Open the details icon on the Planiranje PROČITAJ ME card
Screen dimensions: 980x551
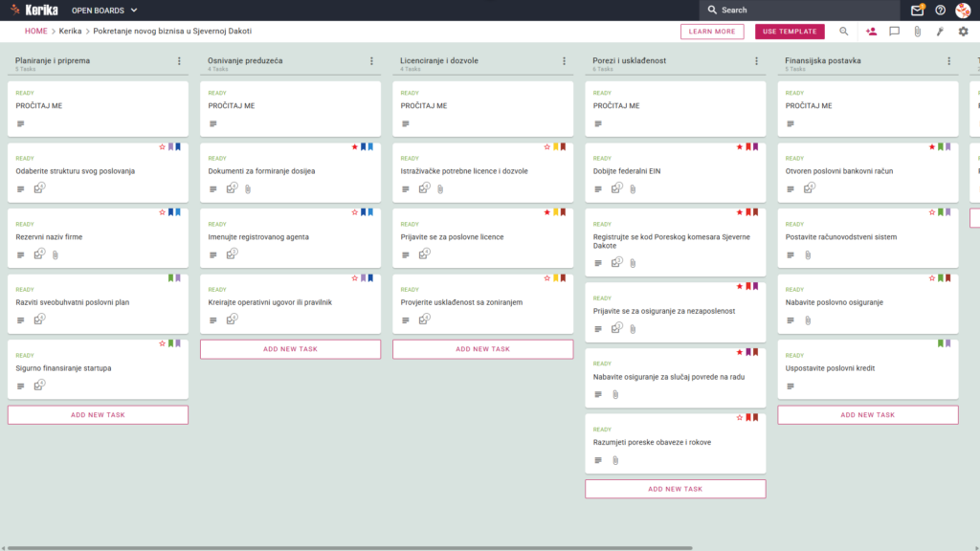pyautogui.click(x=21, y=123)
